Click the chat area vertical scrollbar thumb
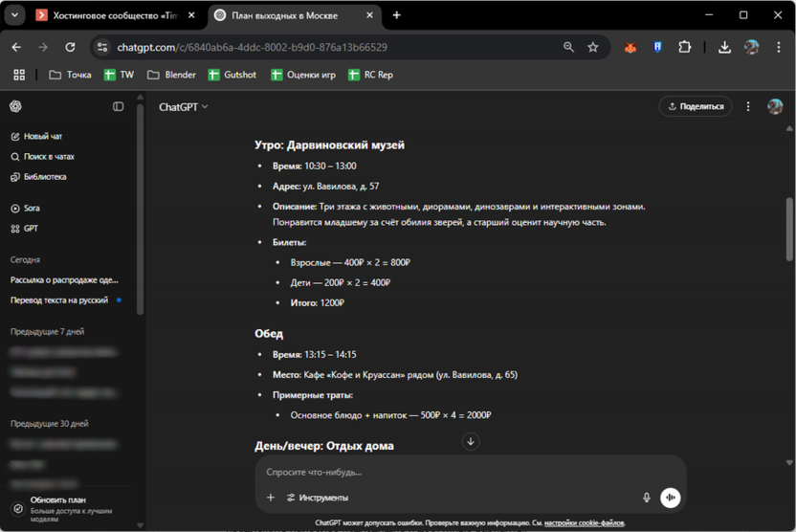 [789, 229]
